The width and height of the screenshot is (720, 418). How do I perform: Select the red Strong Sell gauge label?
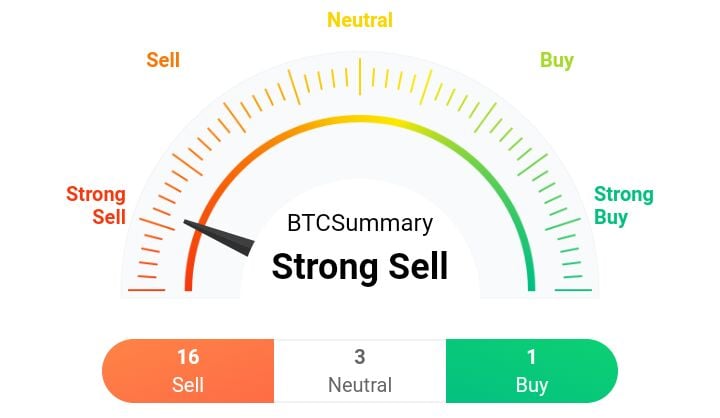[x=96, y=205]
